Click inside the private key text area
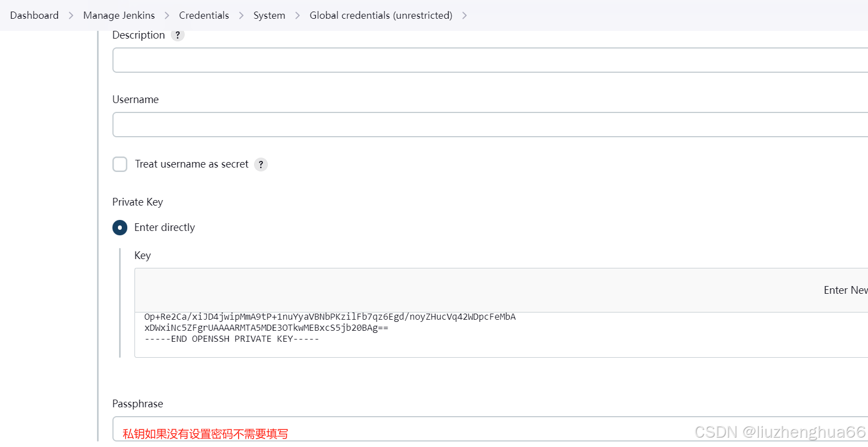868x447 pixels. click(x=501, y=335)
